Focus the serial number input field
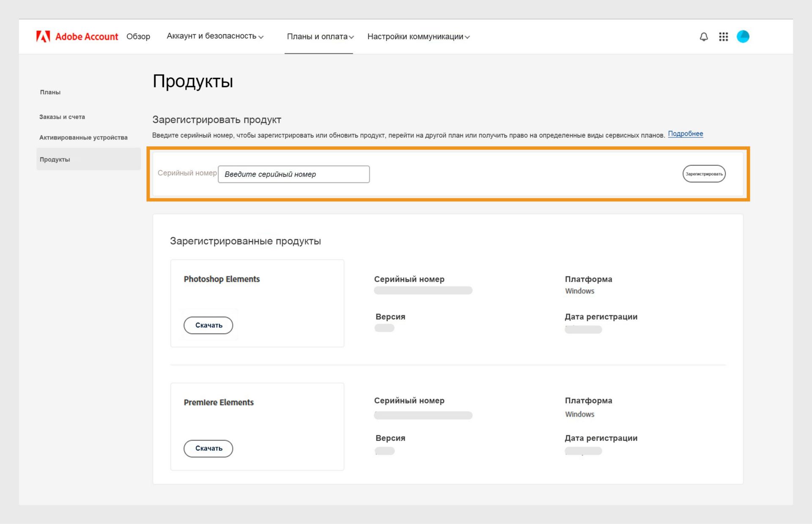The width and height of the screenshot is (812, 524). pyautogui.click(x=294, y=175)
